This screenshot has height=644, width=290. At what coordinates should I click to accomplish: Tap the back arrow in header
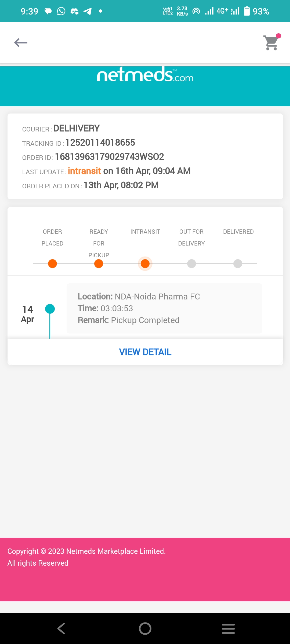[x=21, y=43]
